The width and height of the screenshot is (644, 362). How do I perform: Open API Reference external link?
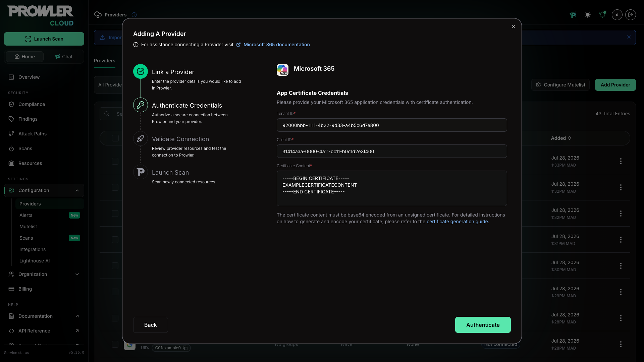click(x=44, y=331)
